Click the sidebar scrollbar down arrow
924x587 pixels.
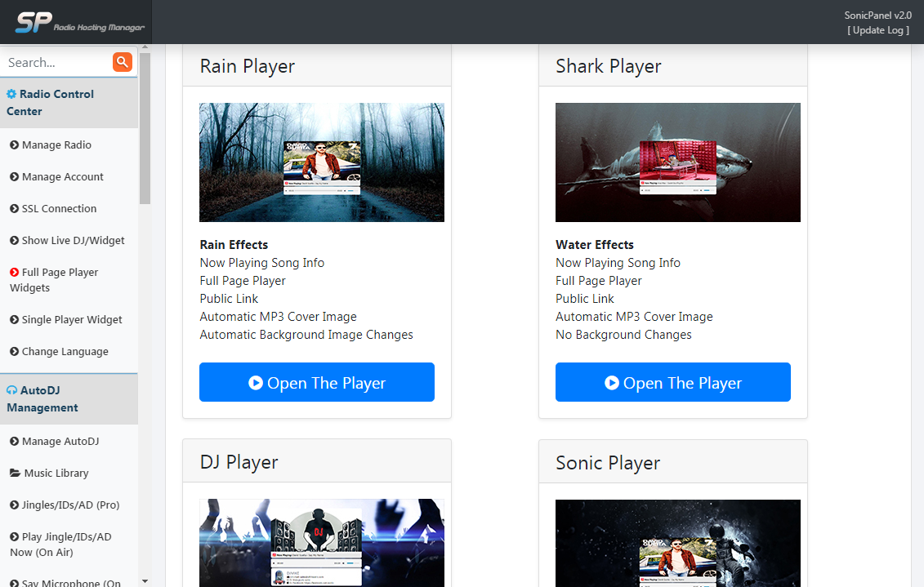[x=145, y=582]
